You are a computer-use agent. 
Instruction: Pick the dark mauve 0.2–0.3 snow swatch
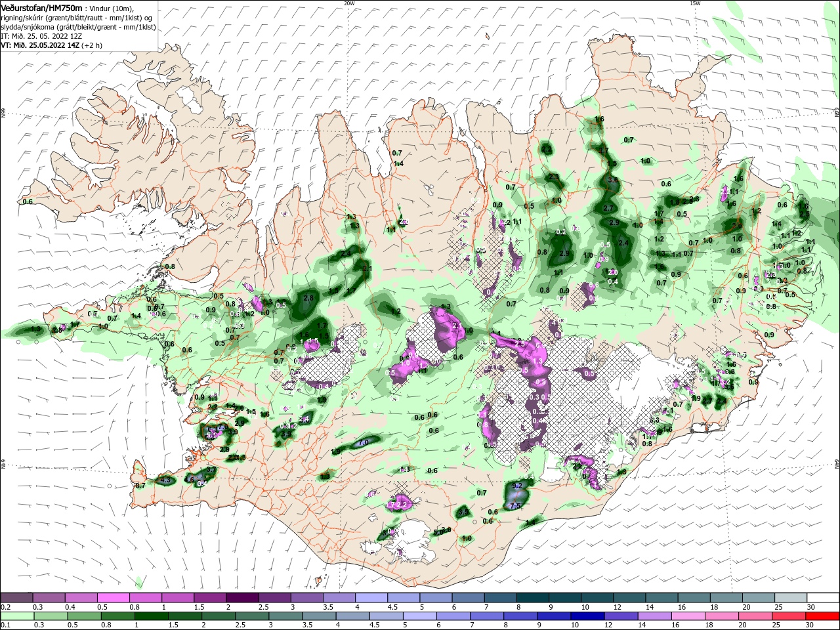click(16, 598)
